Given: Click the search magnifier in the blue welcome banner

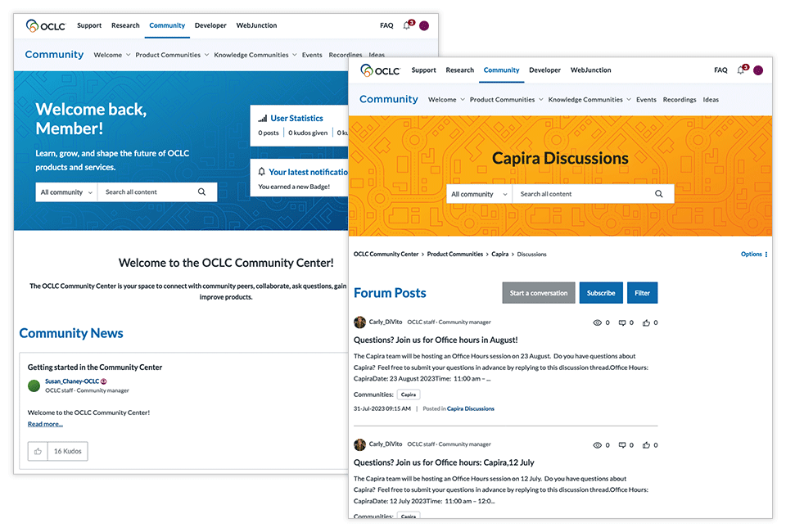Looking at the screenshot, I should (201, 192).
